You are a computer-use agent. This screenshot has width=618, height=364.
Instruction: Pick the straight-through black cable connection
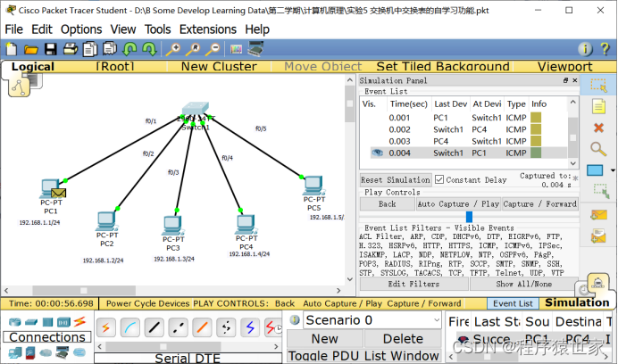pyautogui.click(x=154, y=327)
